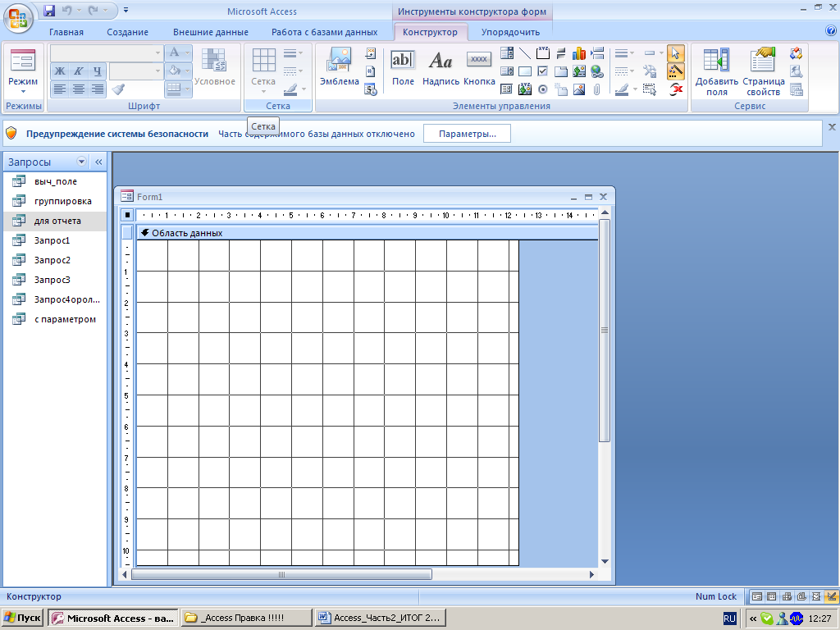
Task: Save using the quick access floppy icon
Action: 49,10
